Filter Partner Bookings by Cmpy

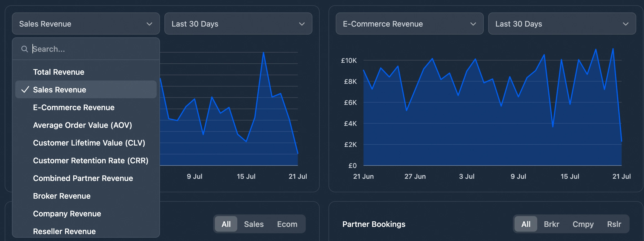click(583, 224)
